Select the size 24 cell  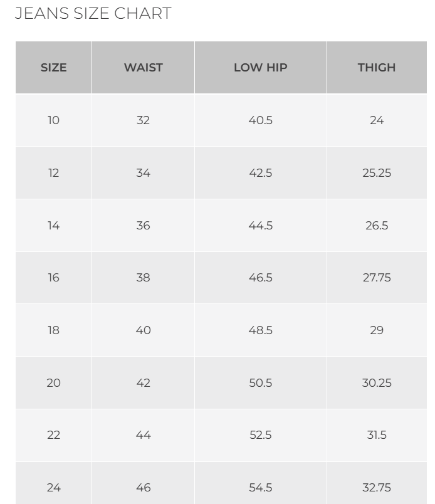click(x=53, y=488)
